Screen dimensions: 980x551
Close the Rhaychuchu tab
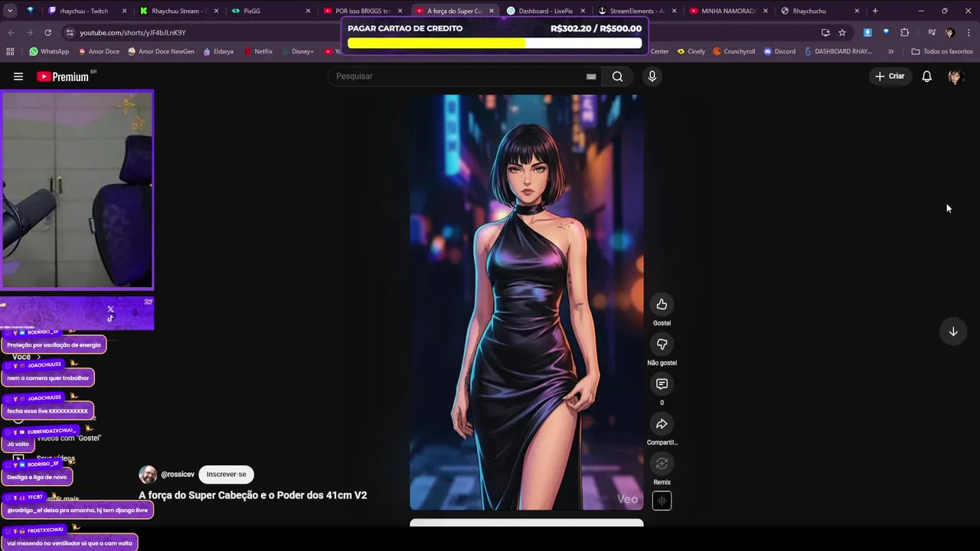(x=857, y=11)
